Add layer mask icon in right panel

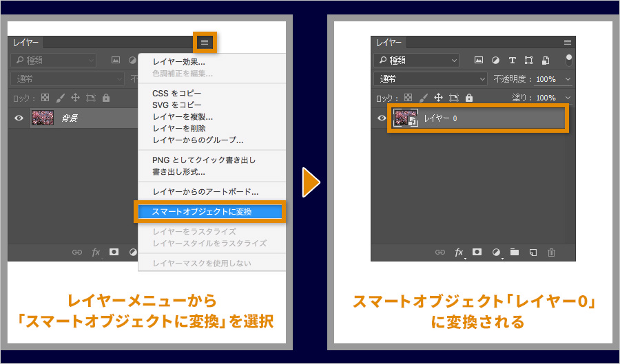pos(477,252)
